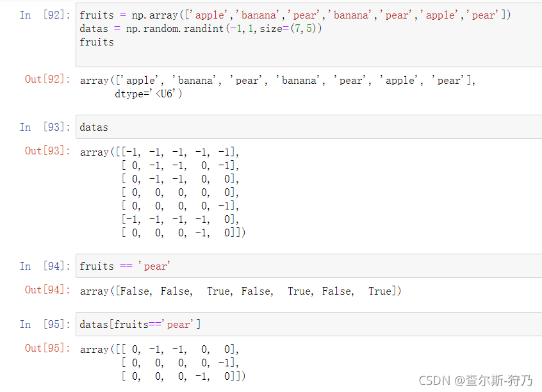The image size is (542, 392).
Task: Click the cell with fruits == 'pear'
Action: pos(309,266)
